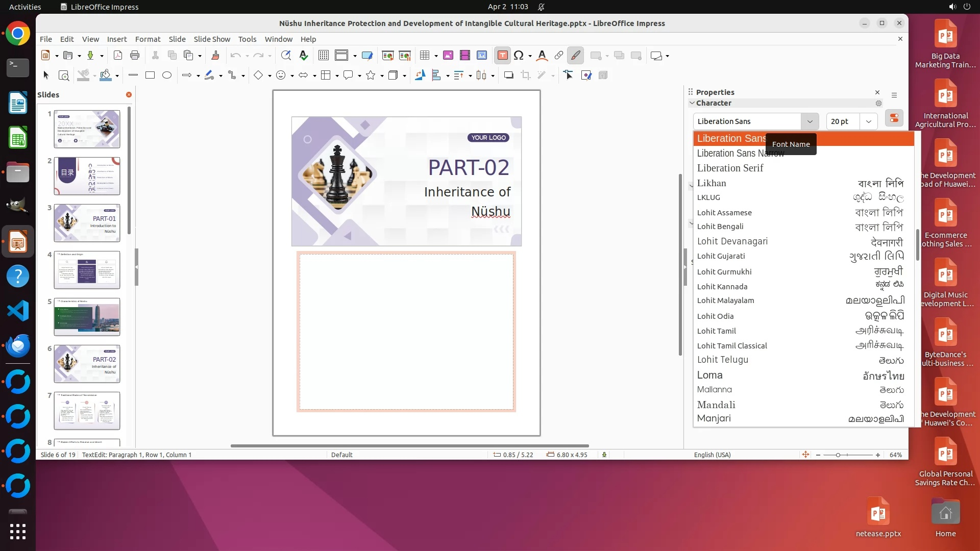Screen dimensions: 980x551
Task: Toggle the Display Grid button
Action: 324,56
